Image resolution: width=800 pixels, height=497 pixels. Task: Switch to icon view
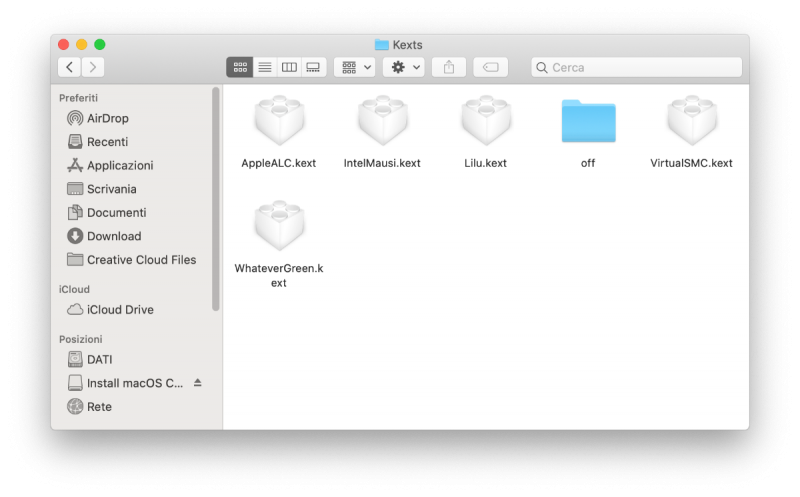click(240, 67)
